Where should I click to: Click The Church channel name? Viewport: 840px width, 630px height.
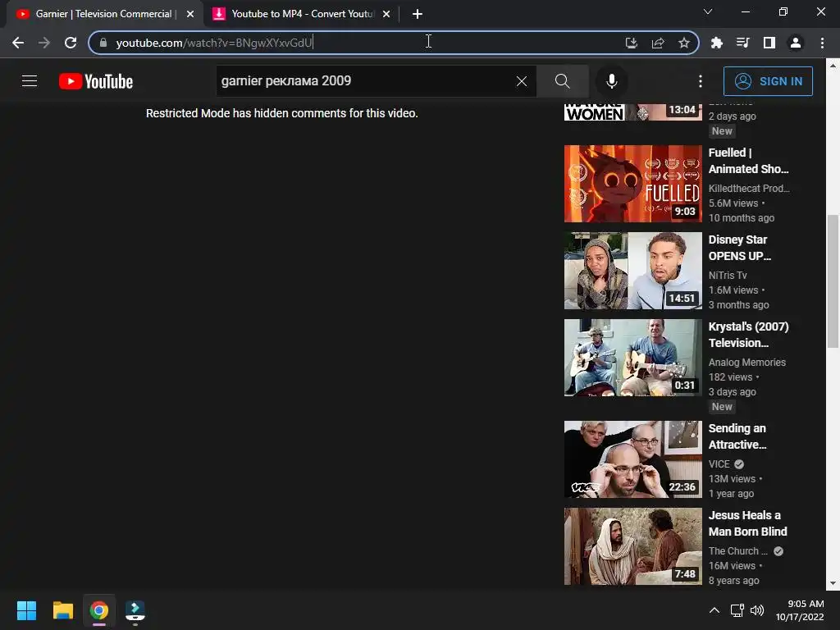(x=737, y=550)
